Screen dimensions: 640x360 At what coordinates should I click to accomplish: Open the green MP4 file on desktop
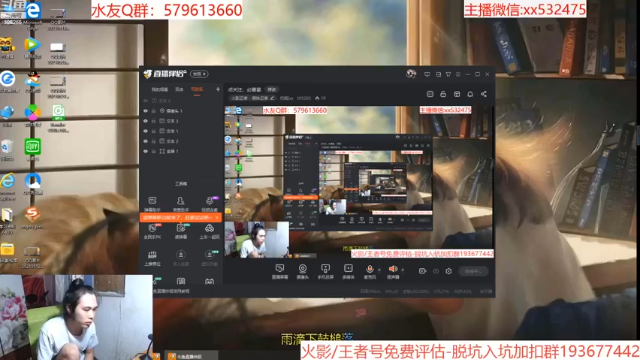tap(58, 118)
